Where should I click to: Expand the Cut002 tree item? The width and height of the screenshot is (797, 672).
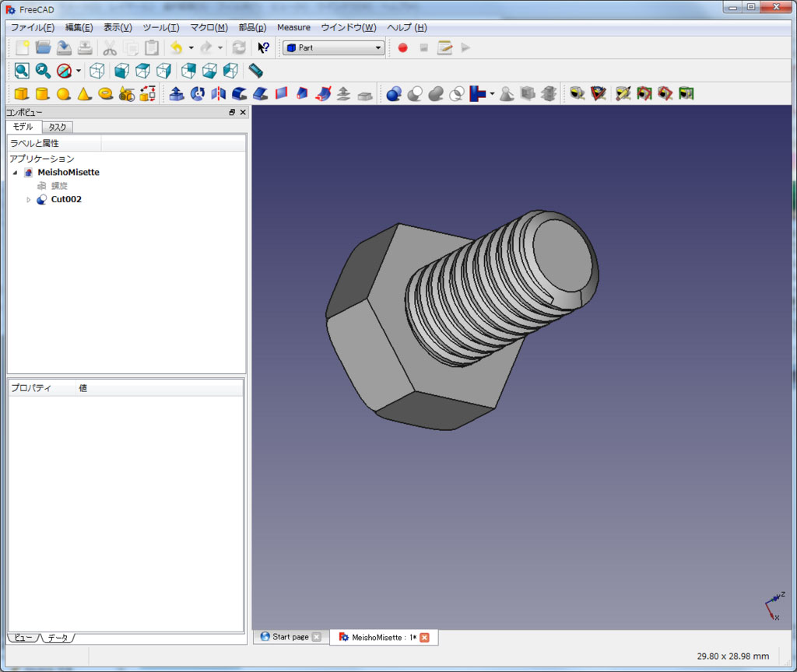(x=29, y=200)
